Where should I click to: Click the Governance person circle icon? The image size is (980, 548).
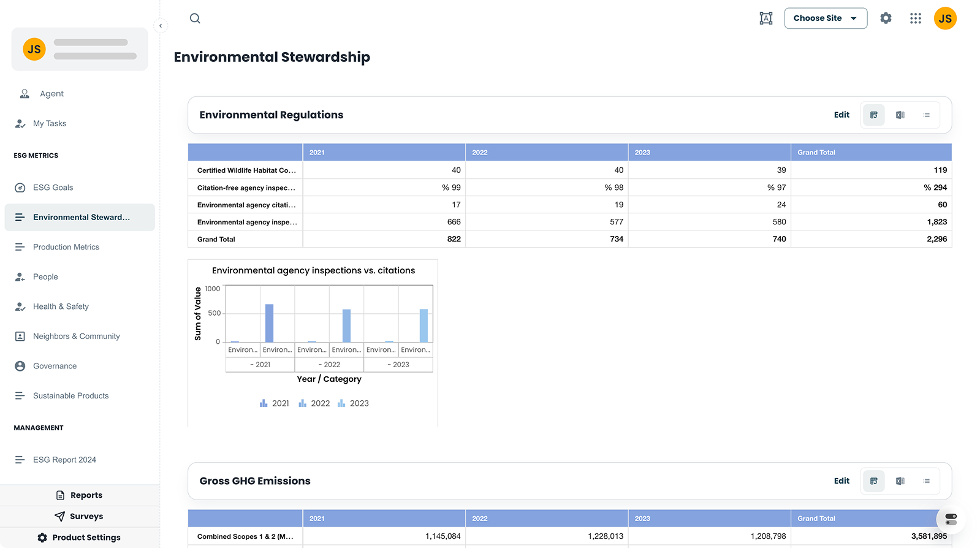[x=20, y=366]
